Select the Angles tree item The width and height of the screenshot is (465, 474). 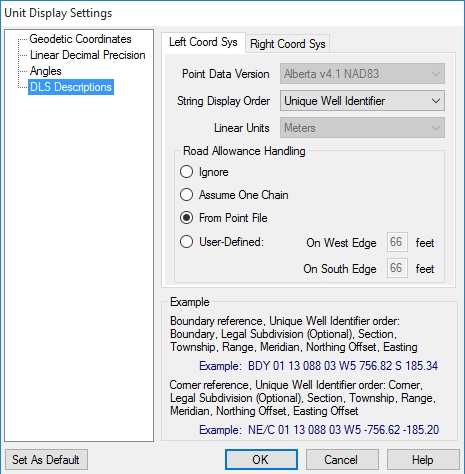[x=46, y=71]
